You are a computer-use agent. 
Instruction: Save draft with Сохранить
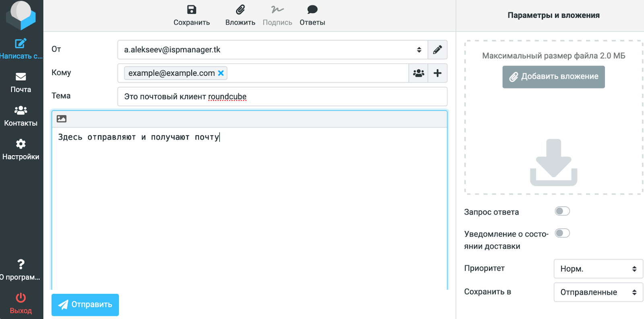[x=192, y=16]
